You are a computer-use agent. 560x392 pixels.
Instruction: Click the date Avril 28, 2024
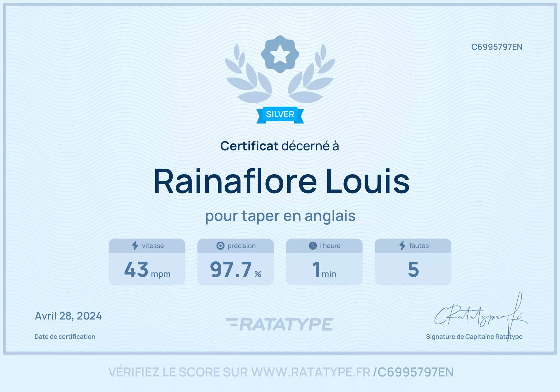tap(68, 316)
